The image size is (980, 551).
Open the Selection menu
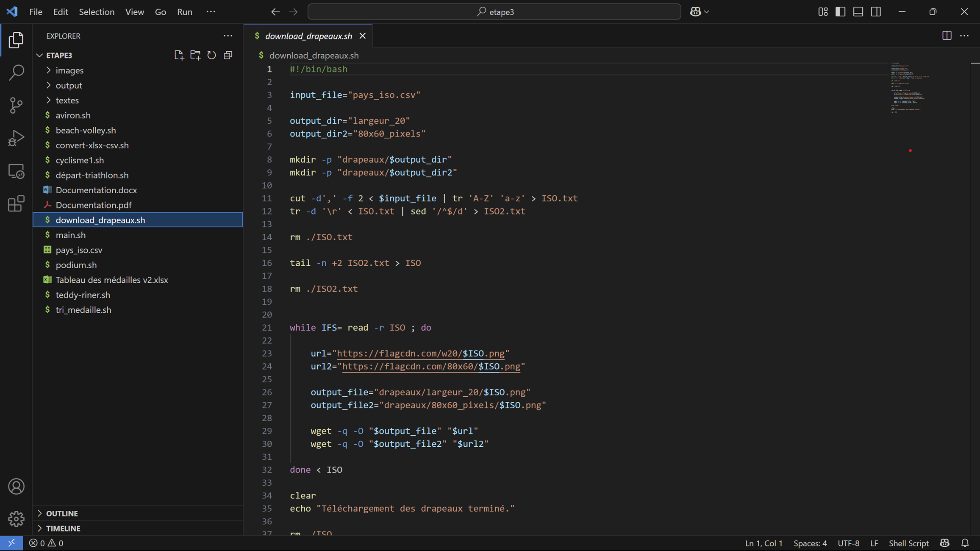(97, 12)
